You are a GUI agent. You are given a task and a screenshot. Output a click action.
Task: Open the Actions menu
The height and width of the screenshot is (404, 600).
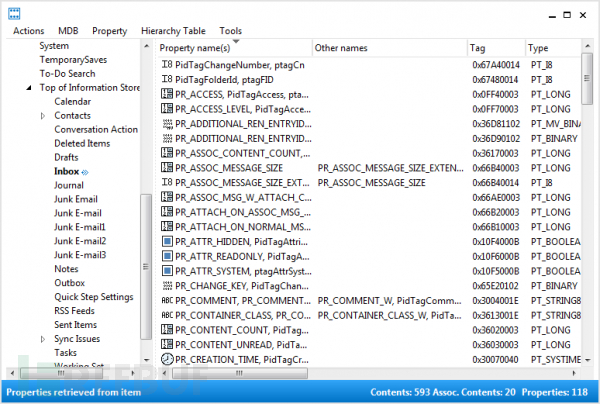(29, 31)
